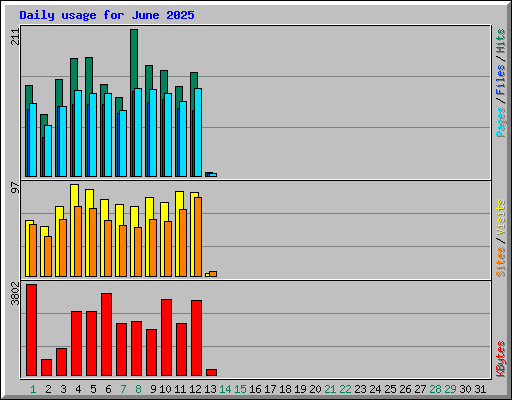Click the 'Pages' legend label
Viewport: 512px width, 400px height.
point(501,122)
